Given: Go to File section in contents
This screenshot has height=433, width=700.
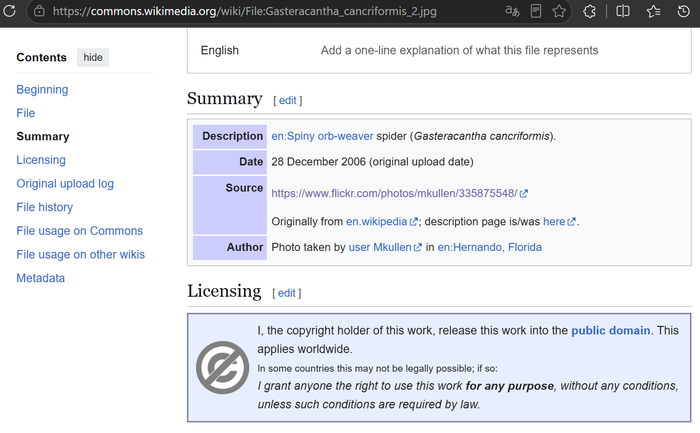Looking at the screenshot, I should coord(25,113).
